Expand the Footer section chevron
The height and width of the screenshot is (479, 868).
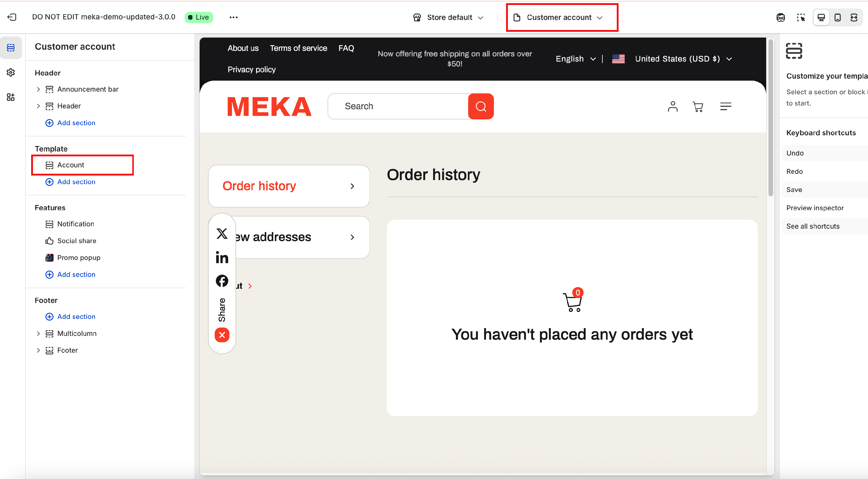click(x=38, y=350)
